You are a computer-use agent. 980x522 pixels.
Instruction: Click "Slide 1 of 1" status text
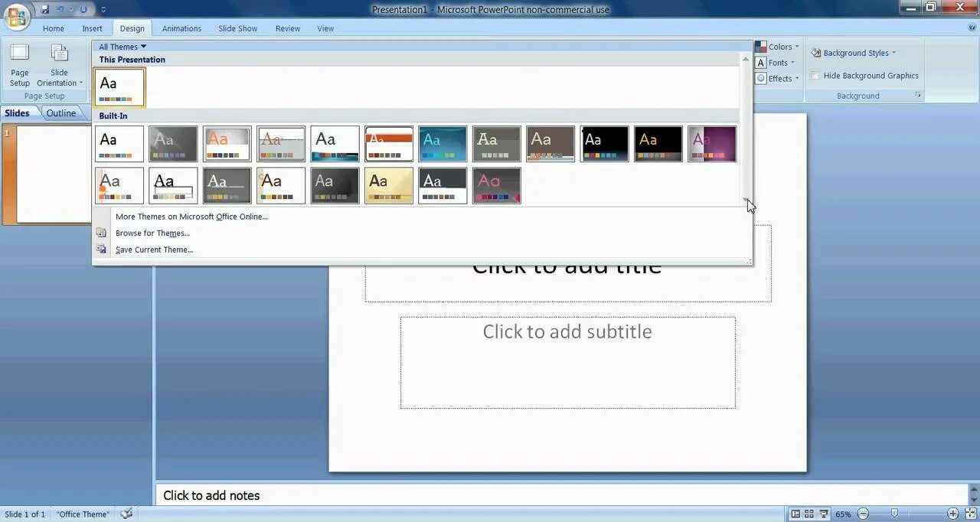pos(24,514)
